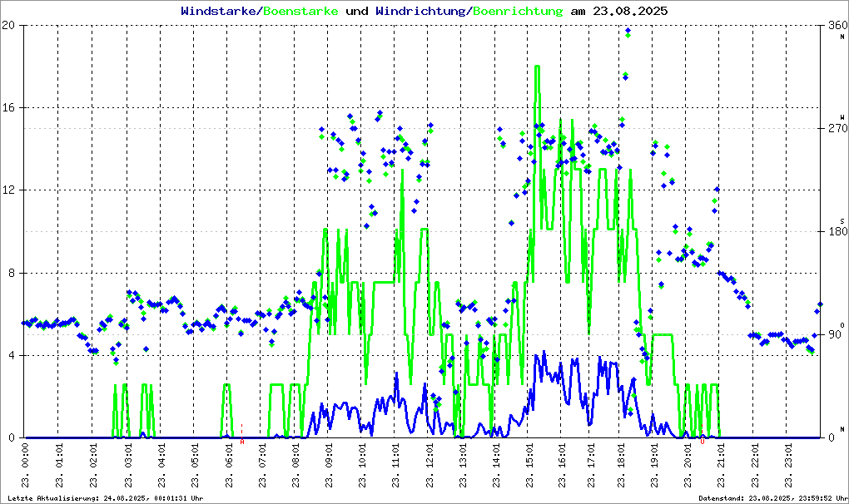The image size is (849, 504).
Task: Click the time label '23. 23:01'
Action: 788,466
